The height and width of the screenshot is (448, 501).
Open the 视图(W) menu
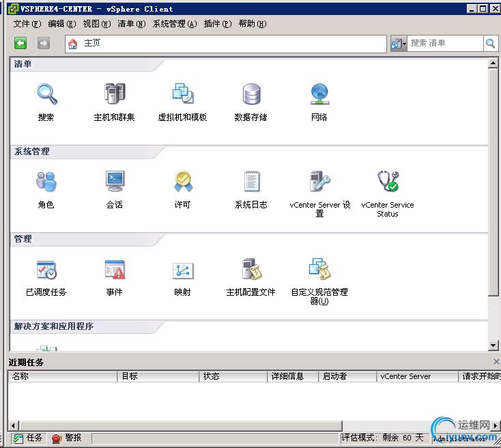[x=97, y=24]
